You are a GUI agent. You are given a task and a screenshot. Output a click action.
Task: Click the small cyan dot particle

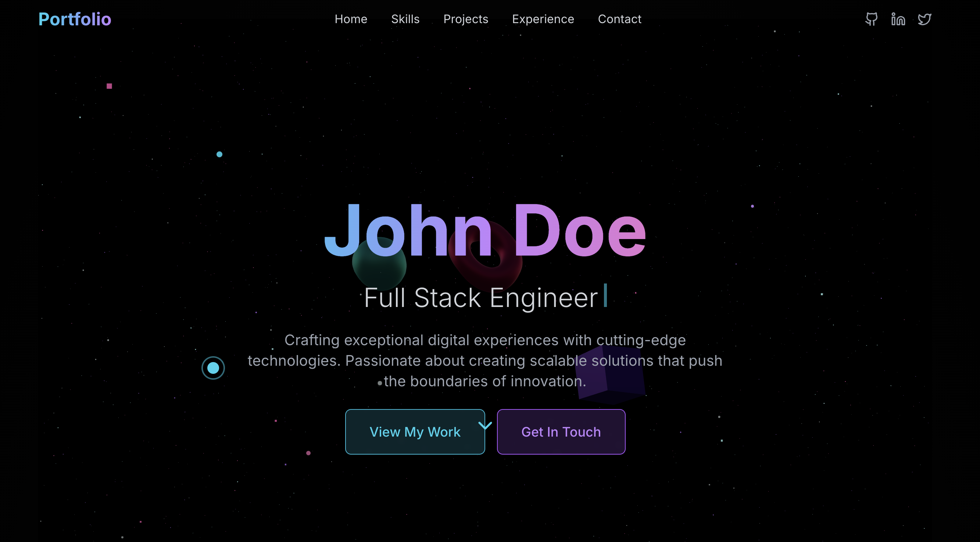pos(219,154)
